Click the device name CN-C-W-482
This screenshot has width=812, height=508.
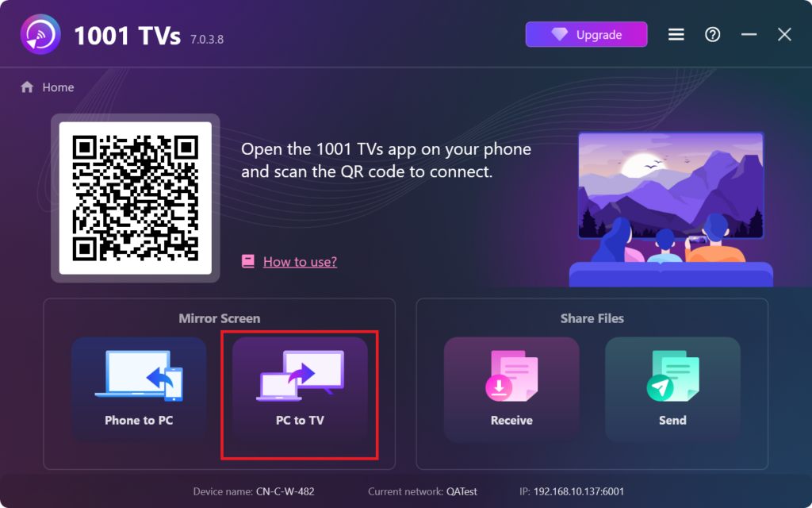(x=285, y=491)
